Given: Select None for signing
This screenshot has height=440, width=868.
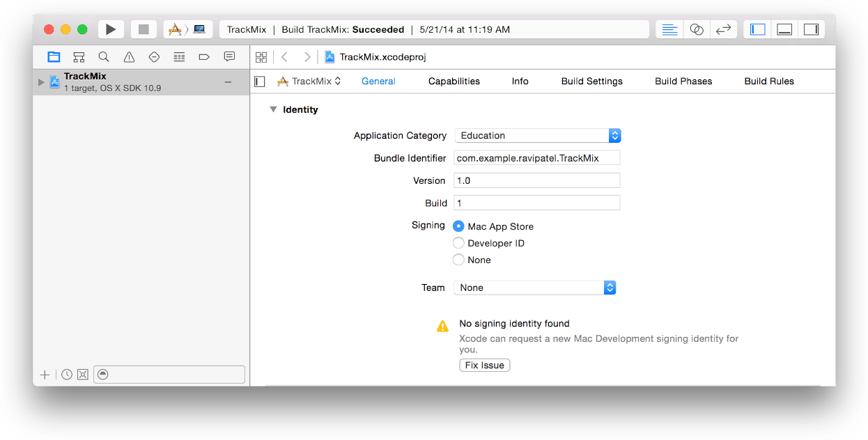Looking at the screenshot, I should coord(458,260).
